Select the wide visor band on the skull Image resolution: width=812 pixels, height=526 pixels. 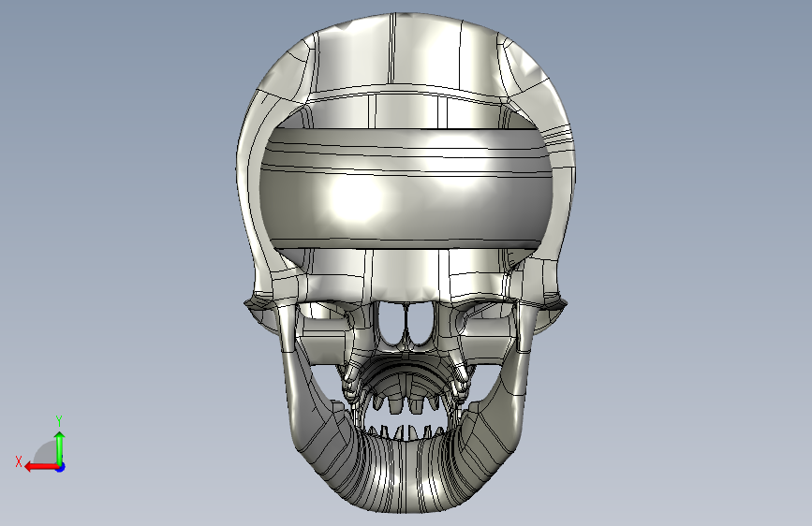pyautogui.click(x=406, y=188)
